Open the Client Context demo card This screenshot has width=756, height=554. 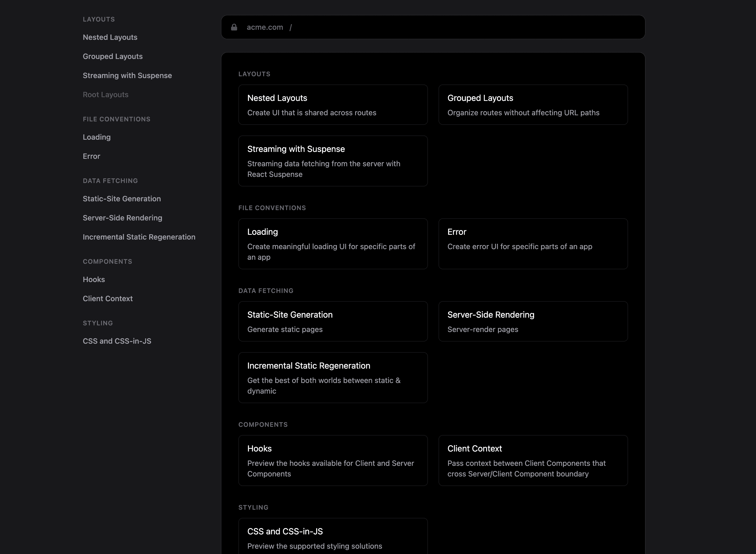pyautogui.click(x=533, y=461)
